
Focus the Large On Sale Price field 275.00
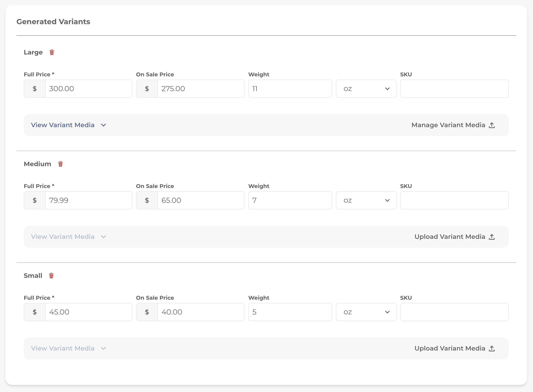(201, 89)
